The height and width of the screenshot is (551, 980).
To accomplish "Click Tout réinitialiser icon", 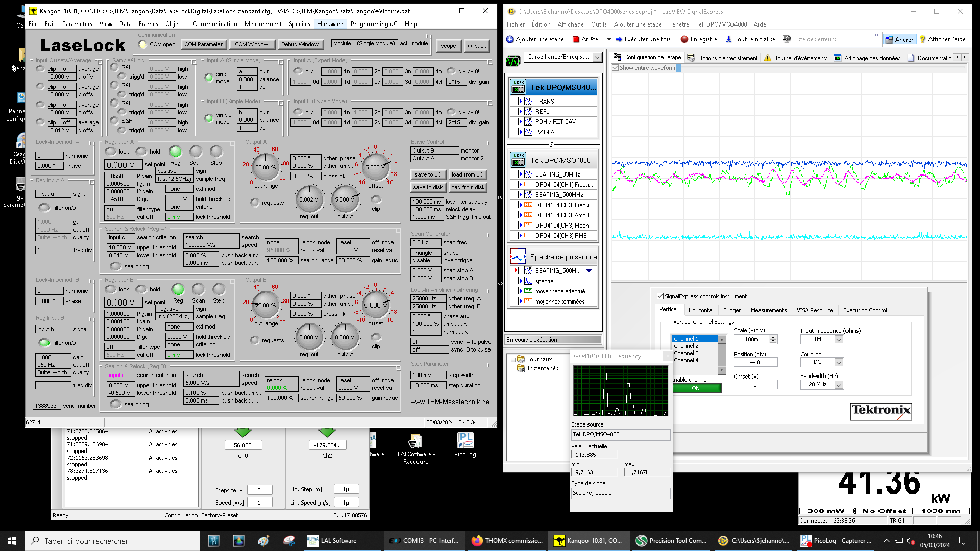I will (x=729, y=39).
